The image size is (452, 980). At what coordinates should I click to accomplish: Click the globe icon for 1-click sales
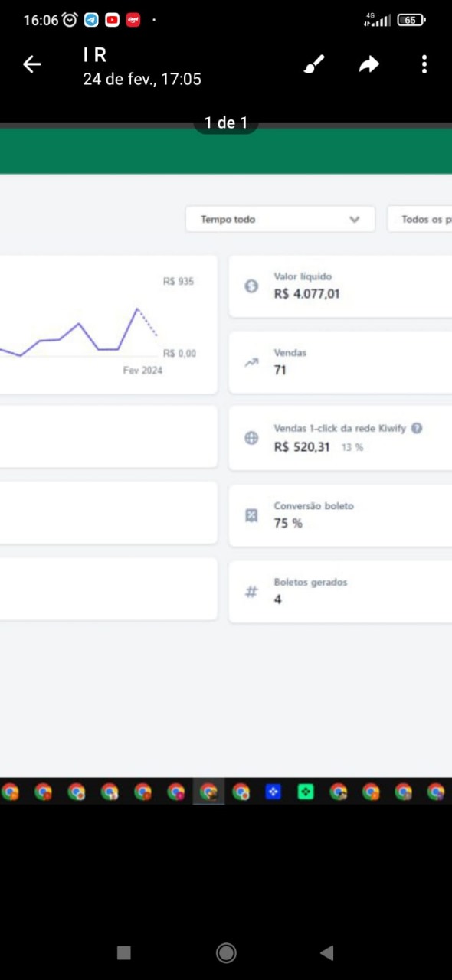(251, 438)
